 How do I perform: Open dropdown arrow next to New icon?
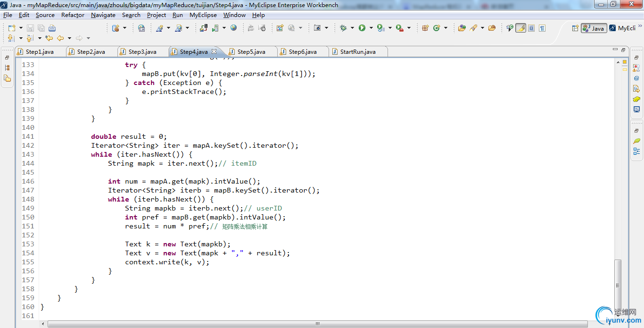point(20,28)
